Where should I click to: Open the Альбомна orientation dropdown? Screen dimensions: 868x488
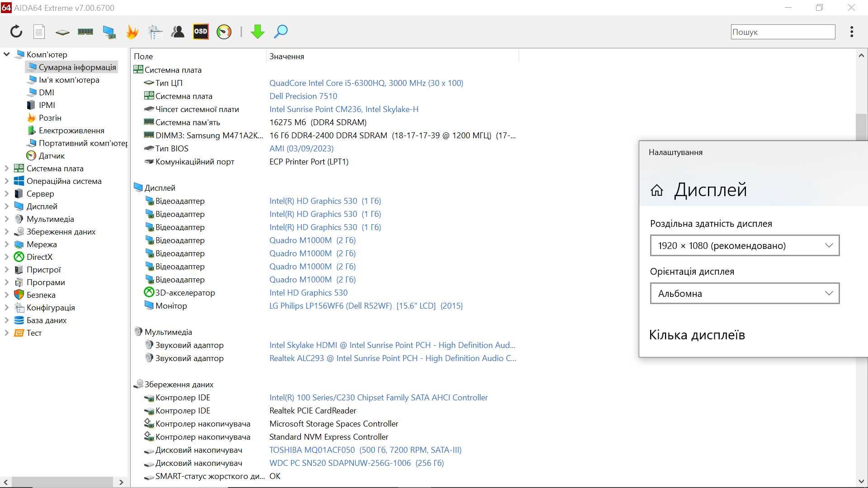(745, 293)
